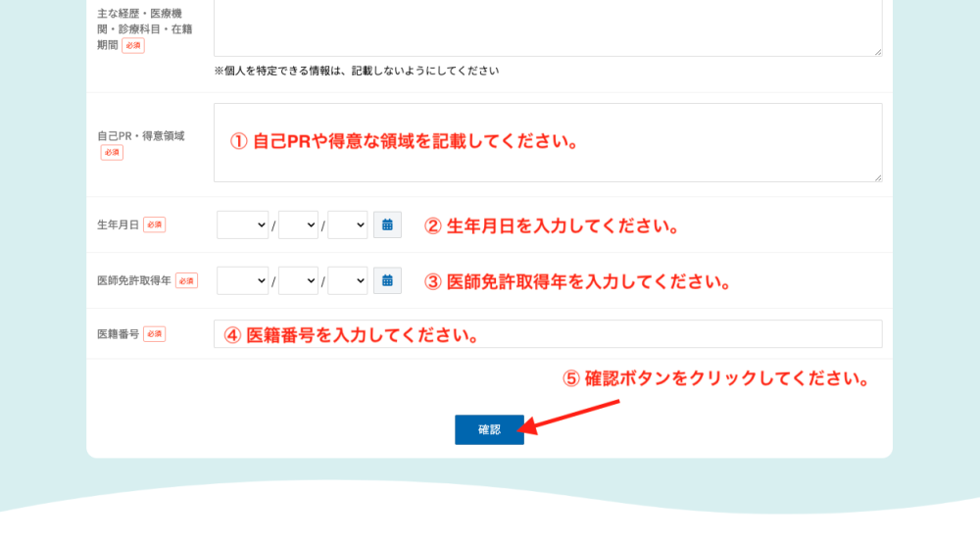Click the 必須 badge beside 医師免許取得年

(x=186, y=280)
